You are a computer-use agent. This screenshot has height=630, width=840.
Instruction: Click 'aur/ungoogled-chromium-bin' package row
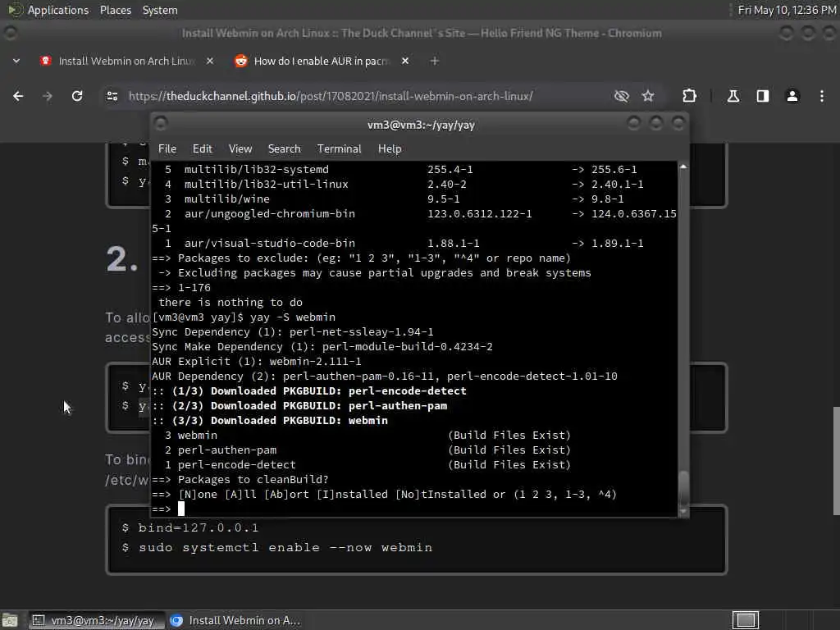pos(414,214)
